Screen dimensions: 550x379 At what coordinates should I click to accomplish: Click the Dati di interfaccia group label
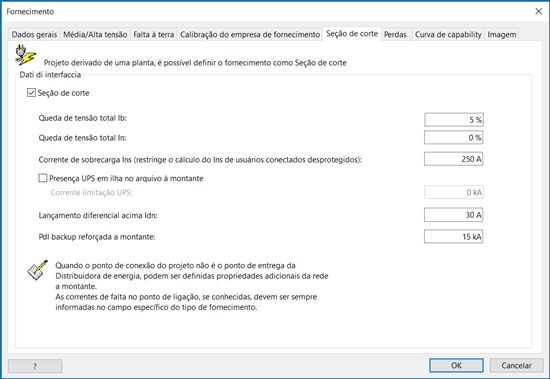[50, 75]
